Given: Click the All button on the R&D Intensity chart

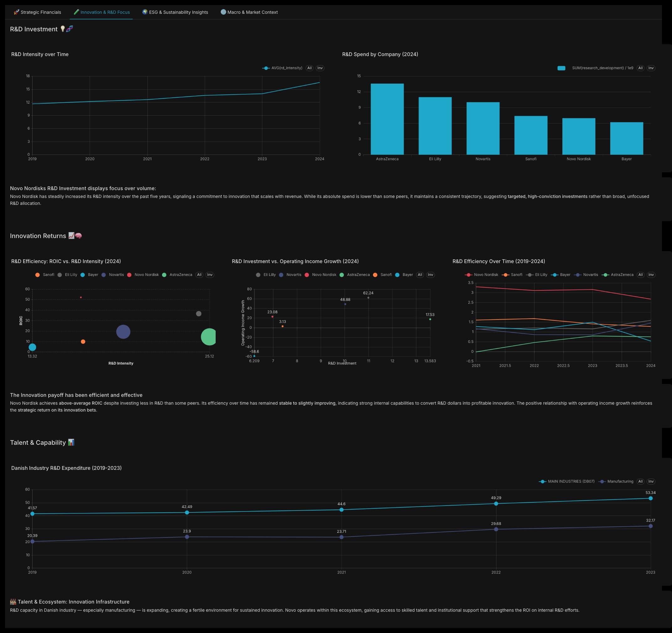Looking at the screenshot, I should pos(309,68).
